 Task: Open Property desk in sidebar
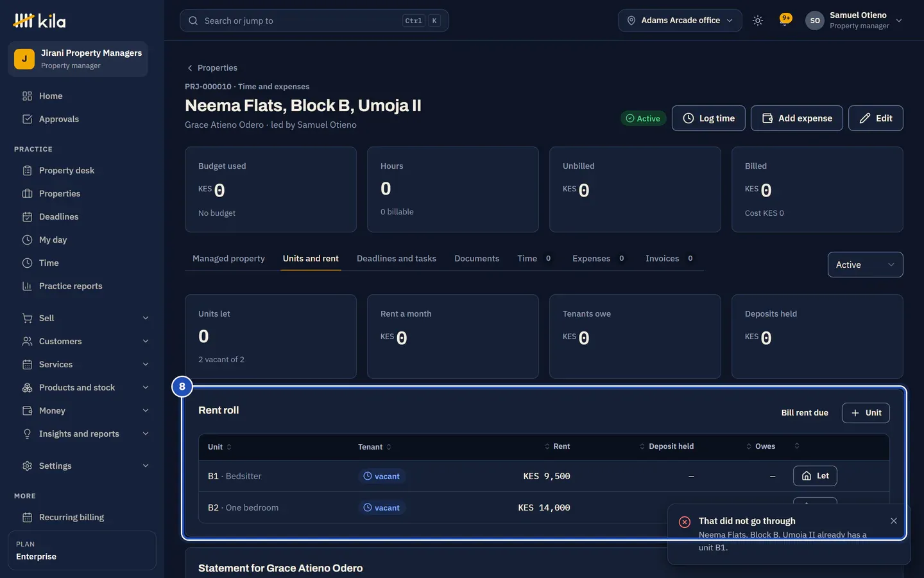pos(82,170)
